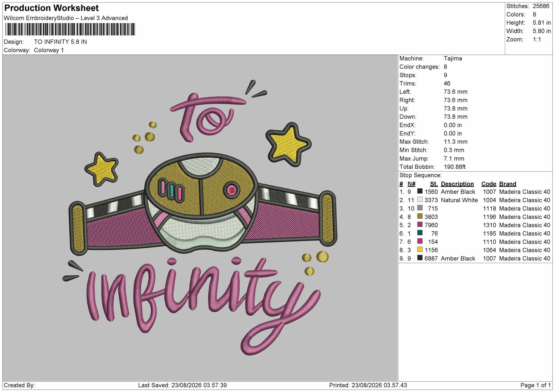The width and height of the screenshot is (555, 392).
Task: Click the design name TO INFINITY 5.8 IN
Action: coord(60,42)
